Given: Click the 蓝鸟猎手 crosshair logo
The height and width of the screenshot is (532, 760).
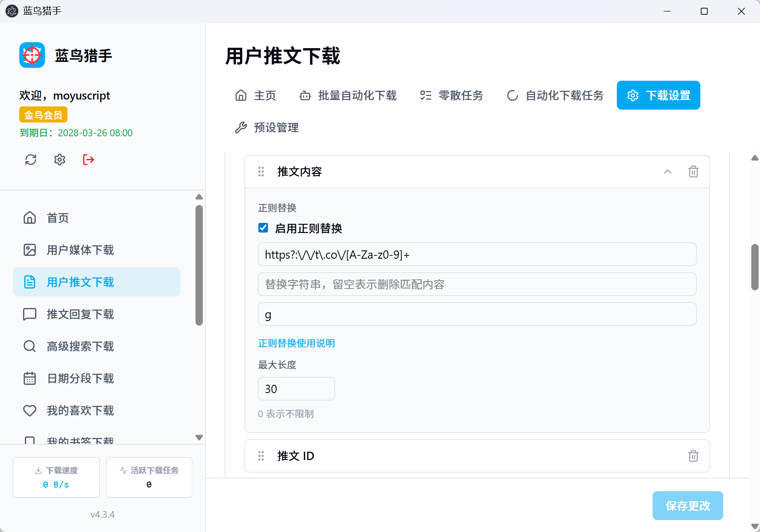Looking at the screenshot, I should pyautogui.click(x=32, y=55).
